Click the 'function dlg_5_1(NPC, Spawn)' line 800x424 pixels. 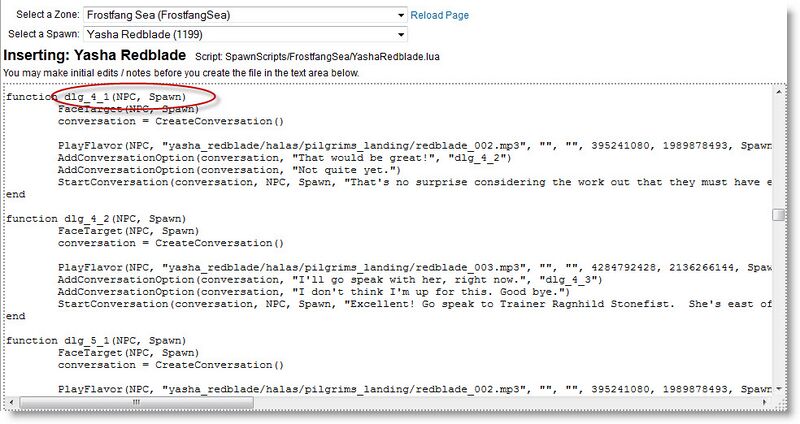coord(96,341)
